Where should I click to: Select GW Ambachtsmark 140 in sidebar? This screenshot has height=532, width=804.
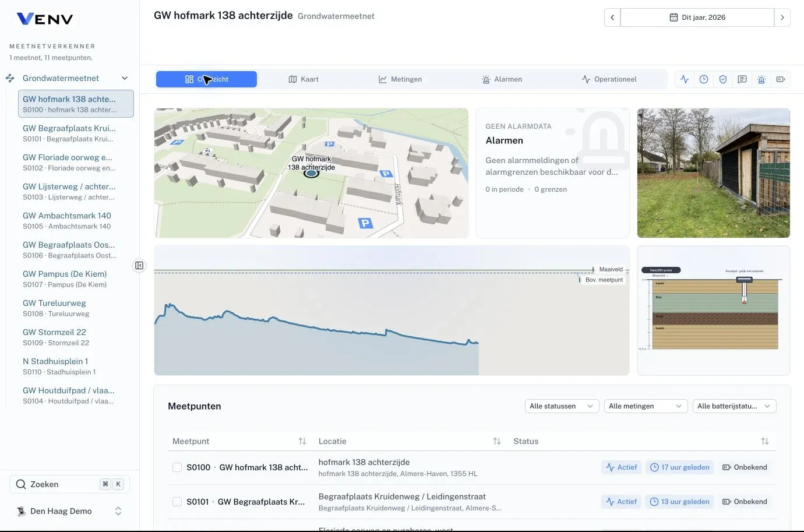76,220
